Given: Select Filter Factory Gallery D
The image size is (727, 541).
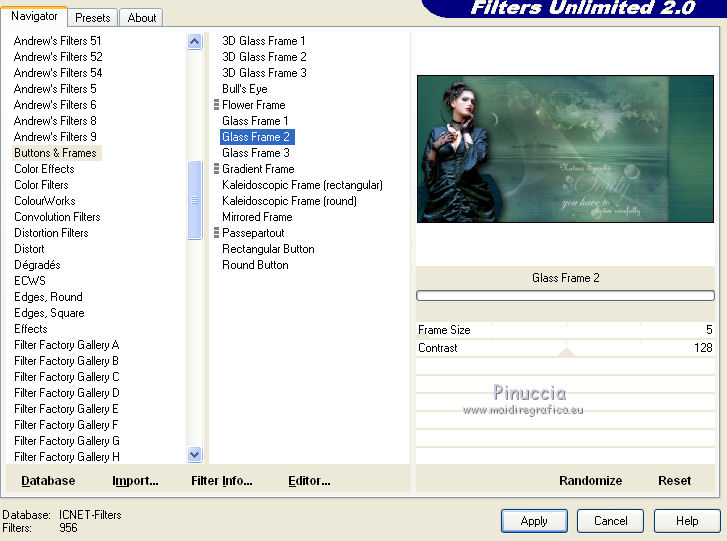Looking at the screenshot, I should (66, 393).
